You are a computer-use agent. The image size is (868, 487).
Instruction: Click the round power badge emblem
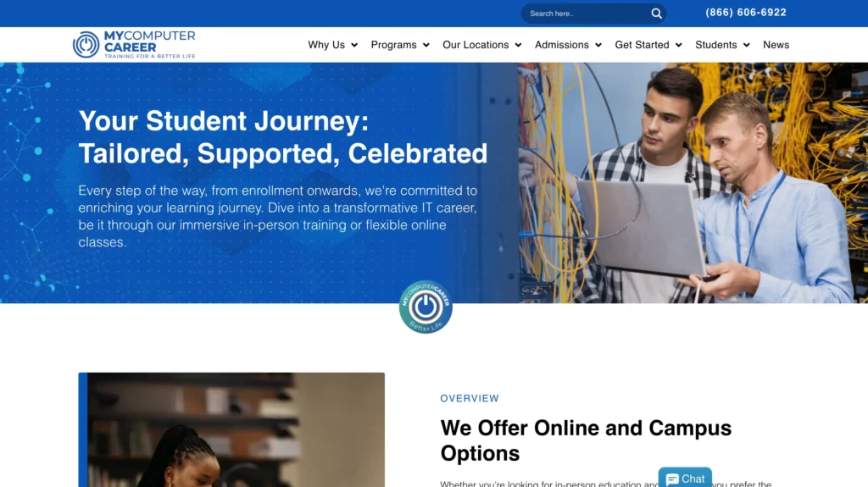click(x=426, y=307)
